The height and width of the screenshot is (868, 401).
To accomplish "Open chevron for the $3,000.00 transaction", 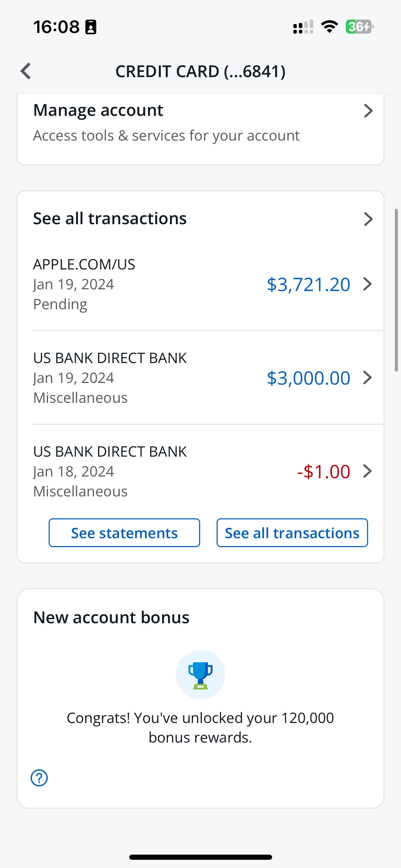I will pyautogui.click(x=367, y=378).
